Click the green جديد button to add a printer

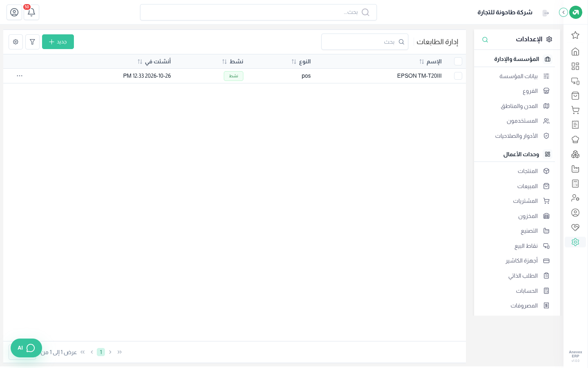tap(58, 42)
